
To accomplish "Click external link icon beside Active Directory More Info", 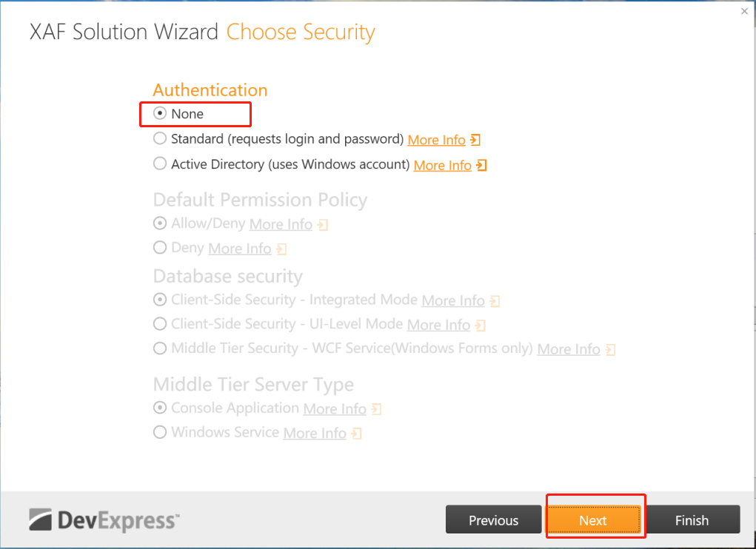I will 482,165.
